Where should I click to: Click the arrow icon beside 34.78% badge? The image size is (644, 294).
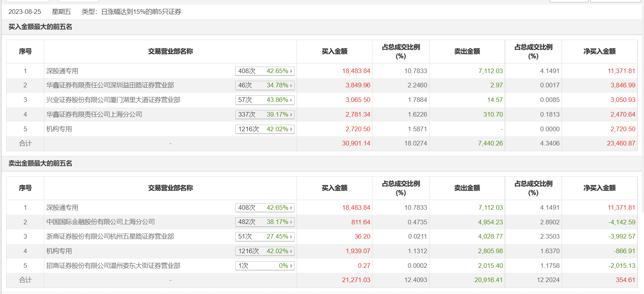point(291,85)
